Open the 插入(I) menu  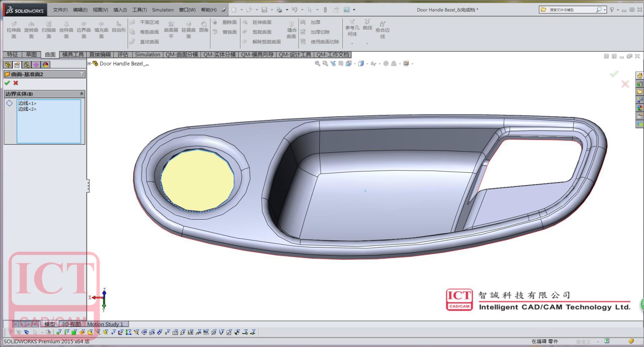point(120,10)
